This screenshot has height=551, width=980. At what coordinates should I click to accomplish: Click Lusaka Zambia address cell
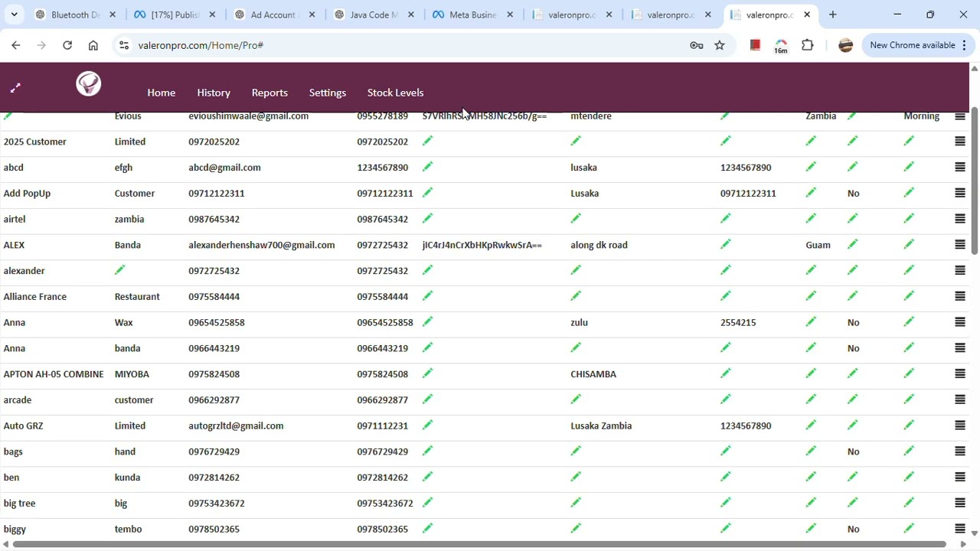[601, 426]
